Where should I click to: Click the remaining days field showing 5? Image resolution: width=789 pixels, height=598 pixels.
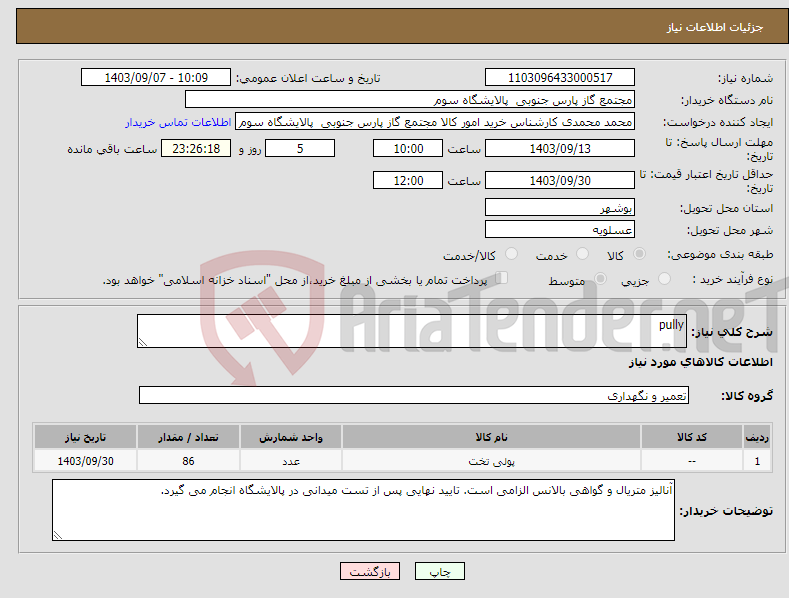point(300,148)
